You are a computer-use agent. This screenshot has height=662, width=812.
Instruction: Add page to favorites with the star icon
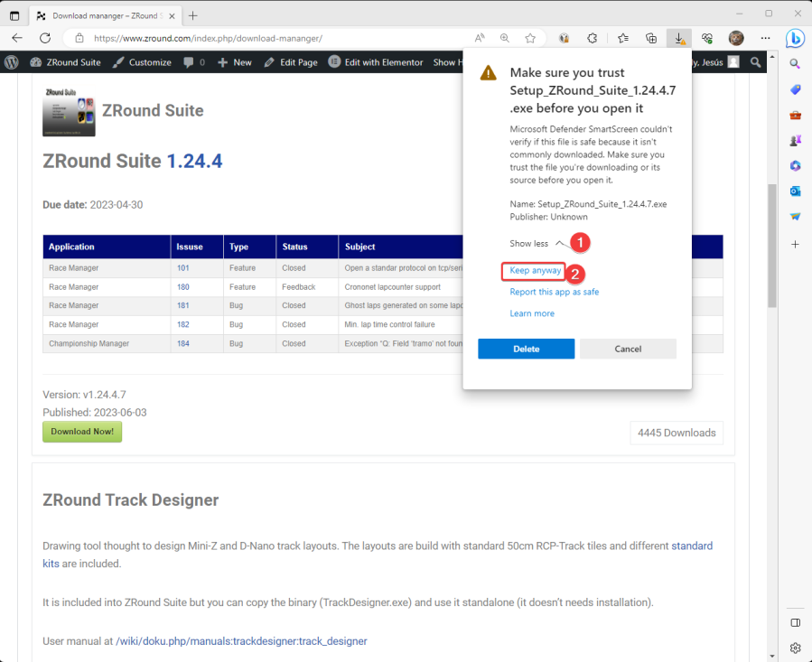pos(530,38)
